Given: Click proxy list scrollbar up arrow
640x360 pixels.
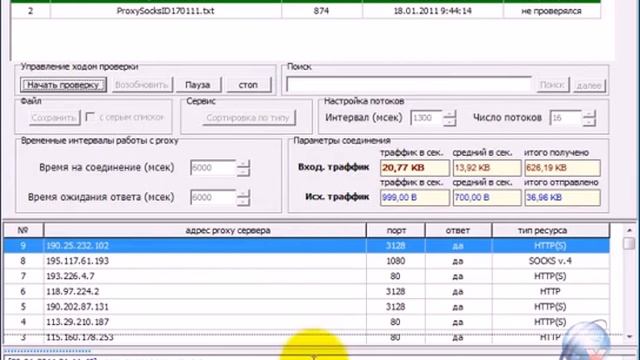Looking at the screenshot, I should [x=629, y=230].
